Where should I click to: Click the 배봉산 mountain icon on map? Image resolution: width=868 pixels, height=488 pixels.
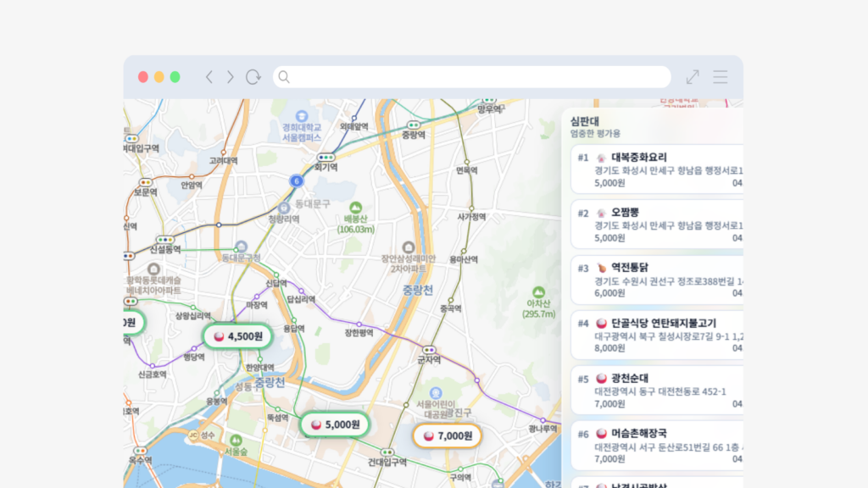[x=356, y=207]
